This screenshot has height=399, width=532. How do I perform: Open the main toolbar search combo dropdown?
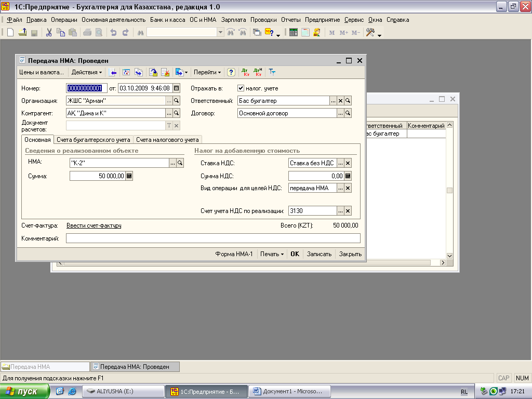click(220, 33)
